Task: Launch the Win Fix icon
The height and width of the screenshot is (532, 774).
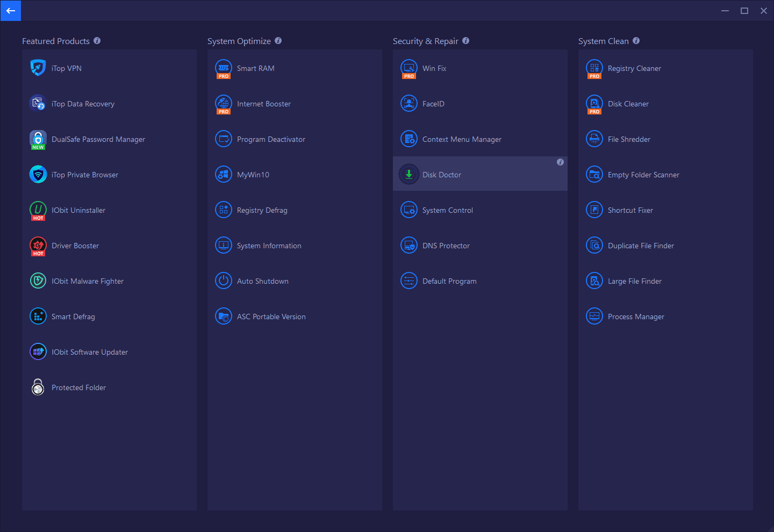Action: pyautogui.click(x=409, y=68)
